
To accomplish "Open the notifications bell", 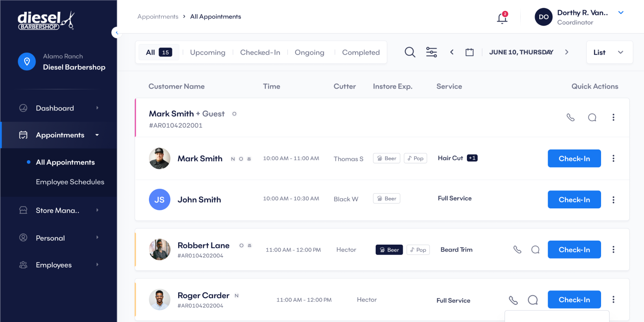I will click(502, 17).
